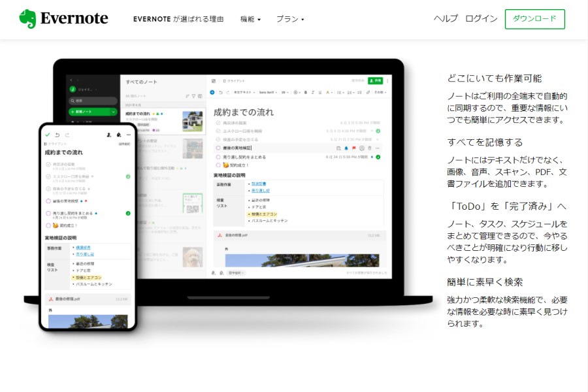The height and width of the screenshot is (392, 588).
Task: Toggle the 最後の実地検証 checkbox on mobile
Action: coord(48,201)
